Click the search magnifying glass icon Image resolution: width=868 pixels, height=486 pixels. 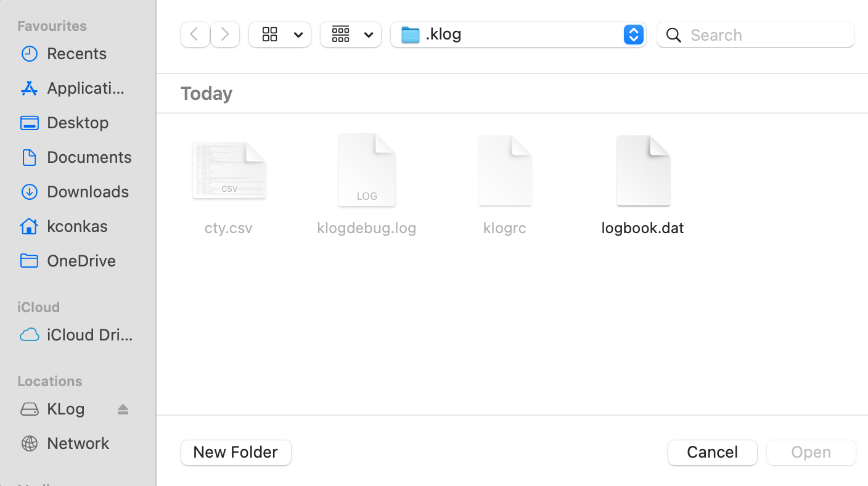pyautogui.click(x=674, y=35)
